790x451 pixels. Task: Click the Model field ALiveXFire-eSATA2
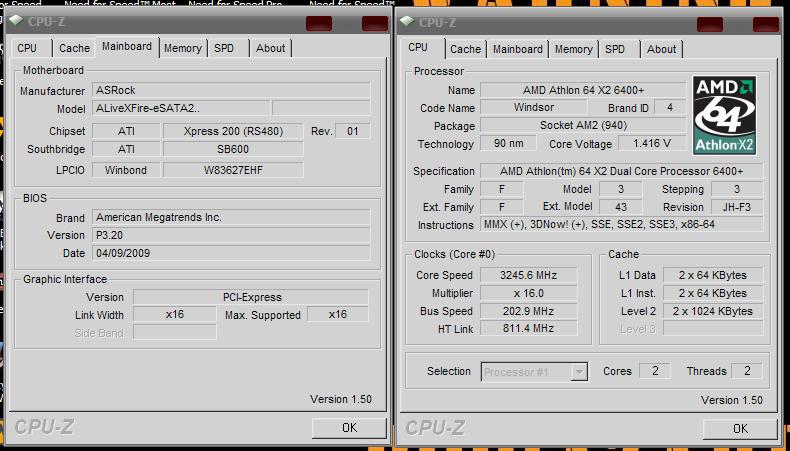[x=181, y=108]
